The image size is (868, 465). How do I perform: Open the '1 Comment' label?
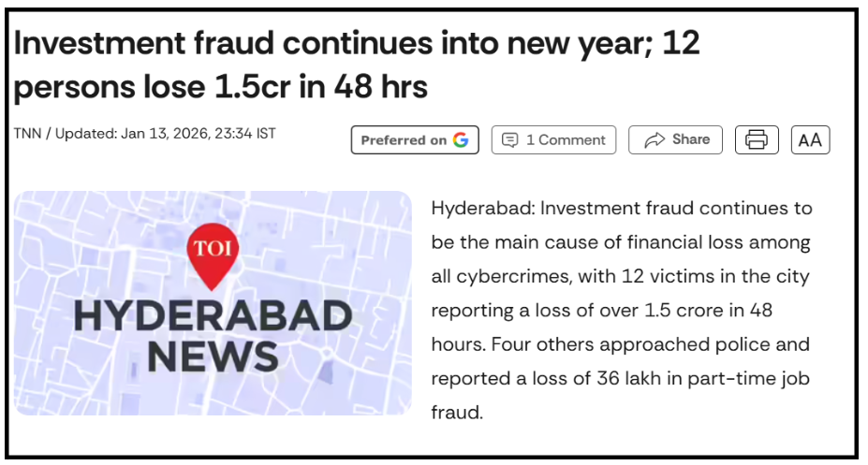(566, 139)
